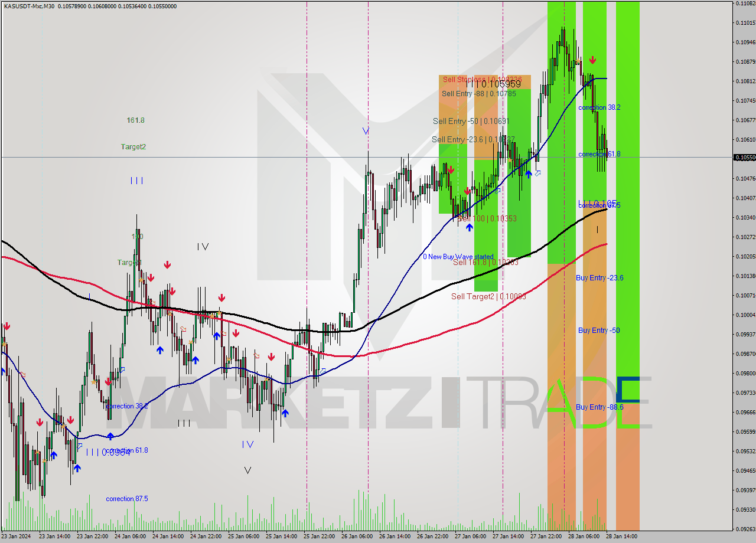Select the green 'Target1' label
The height and width of the screenshot is (543, 756).
(129, 263)
